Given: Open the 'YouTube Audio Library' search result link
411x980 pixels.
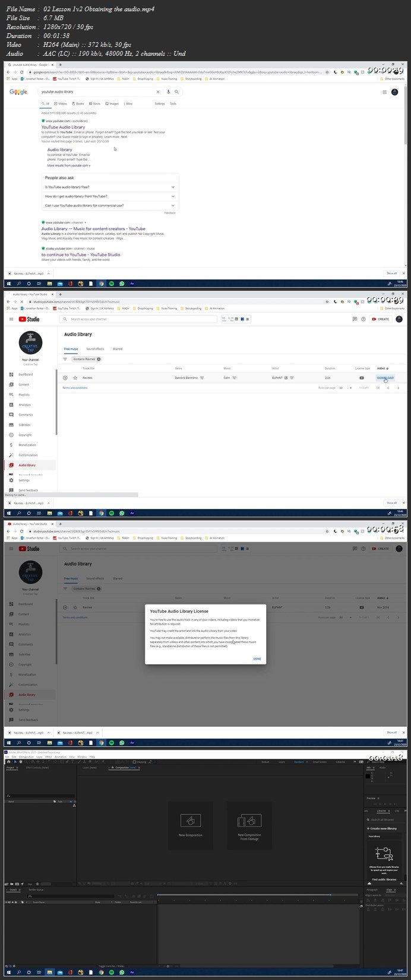Looking at the screenshot, I should point(63,127).
